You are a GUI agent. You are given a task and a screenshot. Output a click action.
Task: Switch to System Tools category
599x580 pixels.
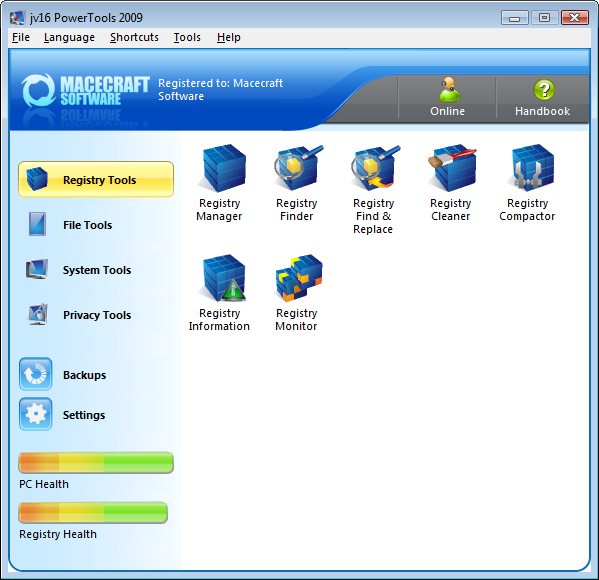pos(96,270)
